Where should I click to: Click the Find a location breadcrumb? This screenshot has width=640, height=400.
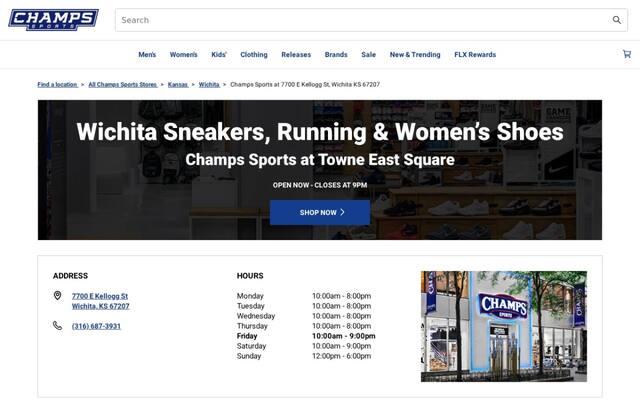point(57,84)
